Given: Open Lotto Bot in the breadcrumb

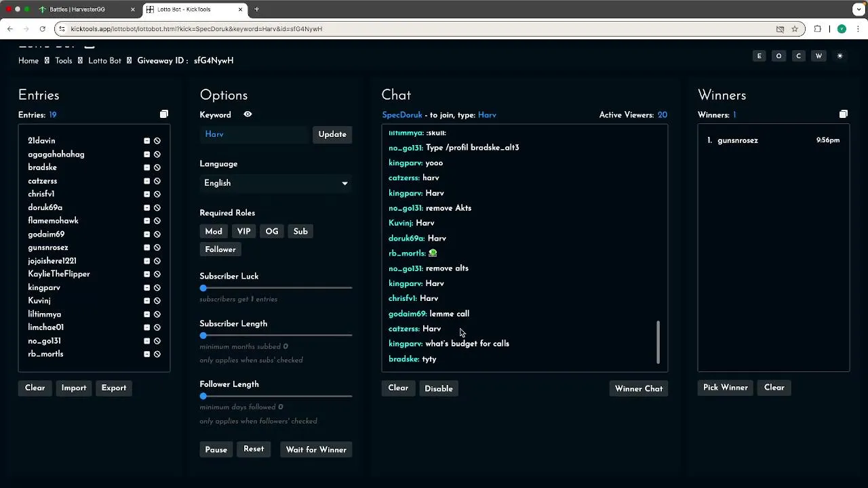Looking at the screenshot, I should point(104,60).
